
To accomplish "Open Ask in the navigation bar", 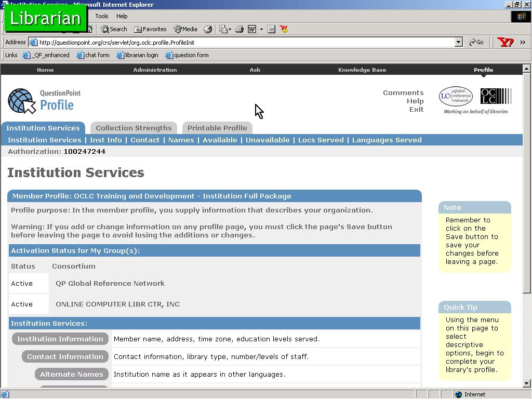I will click(255, 70).
